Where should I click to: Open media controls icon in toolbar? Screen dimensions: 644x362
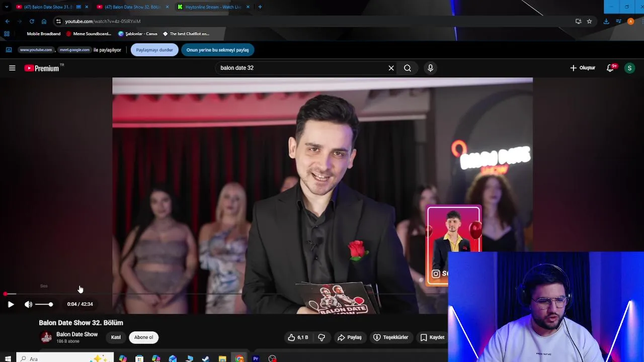point(618,21)
